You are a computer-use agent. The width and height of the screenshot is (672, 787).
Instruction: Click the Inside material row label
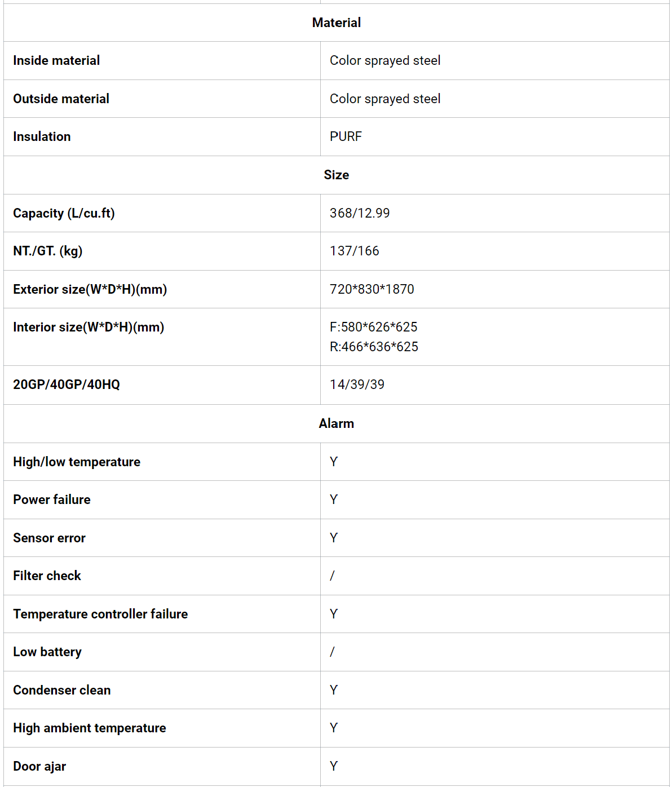click(x=56, y=60)
